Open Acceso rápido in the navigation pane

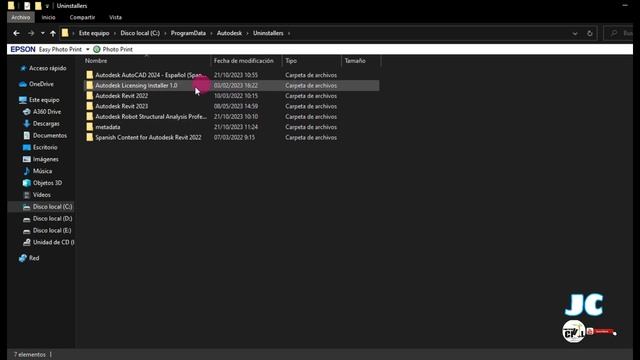click(47, 68)
